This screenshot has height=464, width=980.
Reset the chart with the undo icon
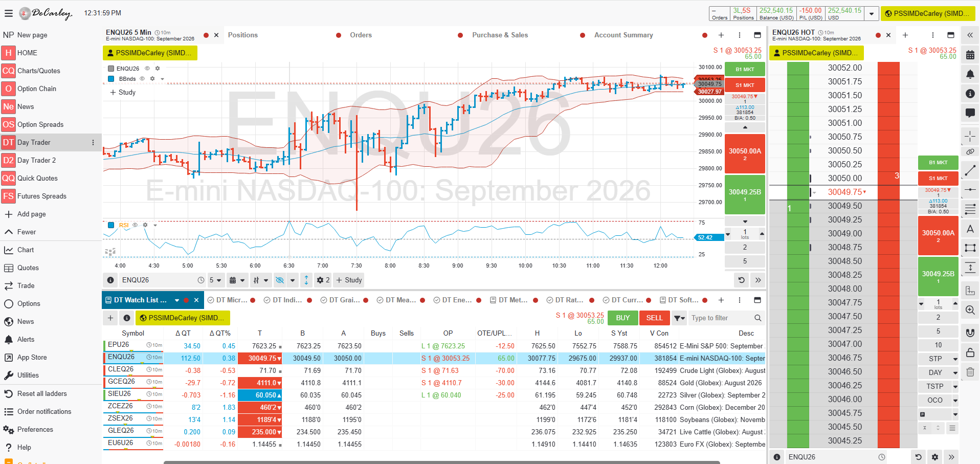(x=742, y=280)
